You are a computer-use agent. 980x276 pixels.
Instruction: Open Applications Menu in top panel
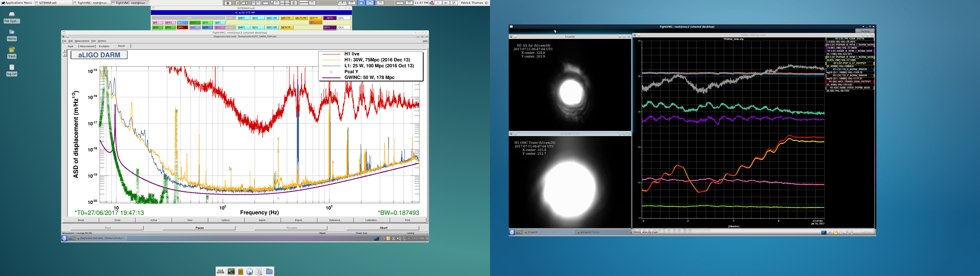coord(16,3)
